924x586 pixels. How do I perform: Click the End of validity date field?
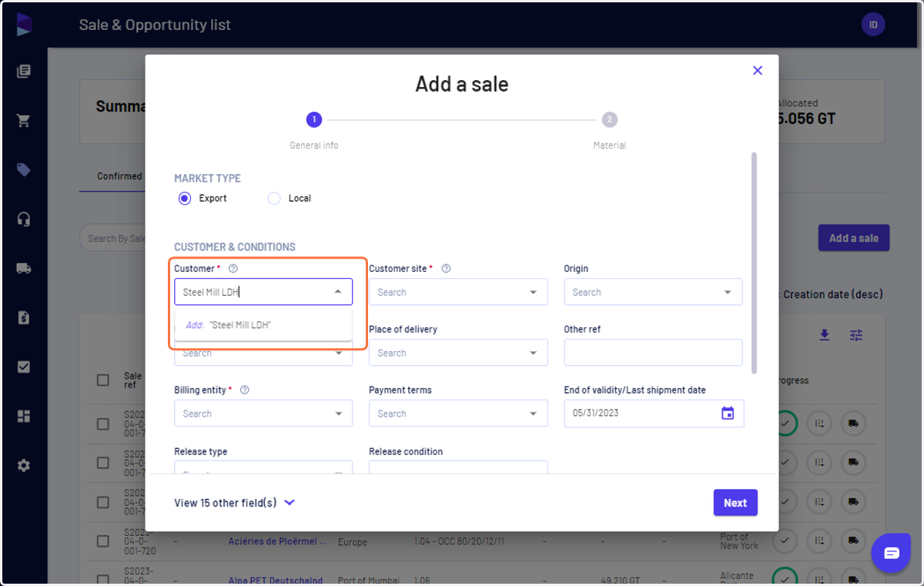654,414
